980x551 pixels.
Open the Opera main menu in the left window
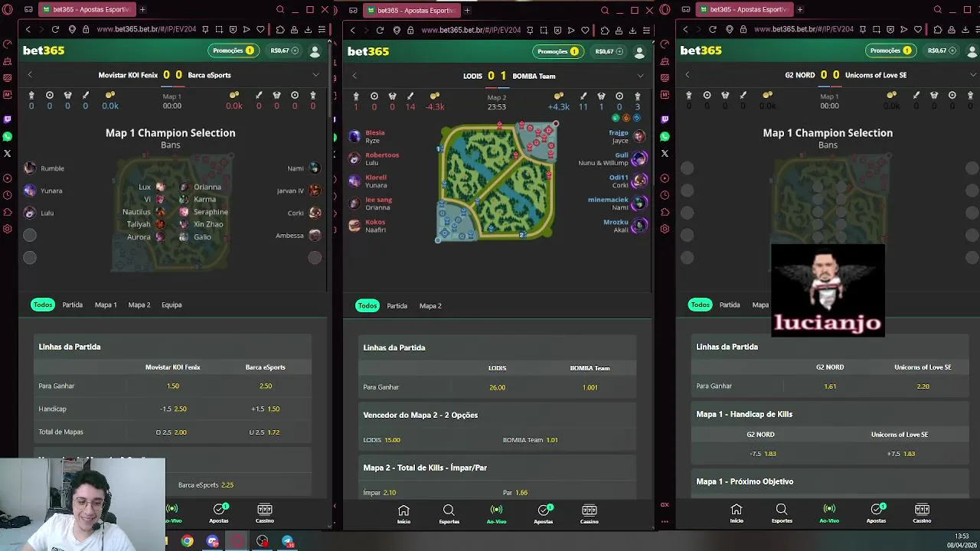[x=8, y=10]
